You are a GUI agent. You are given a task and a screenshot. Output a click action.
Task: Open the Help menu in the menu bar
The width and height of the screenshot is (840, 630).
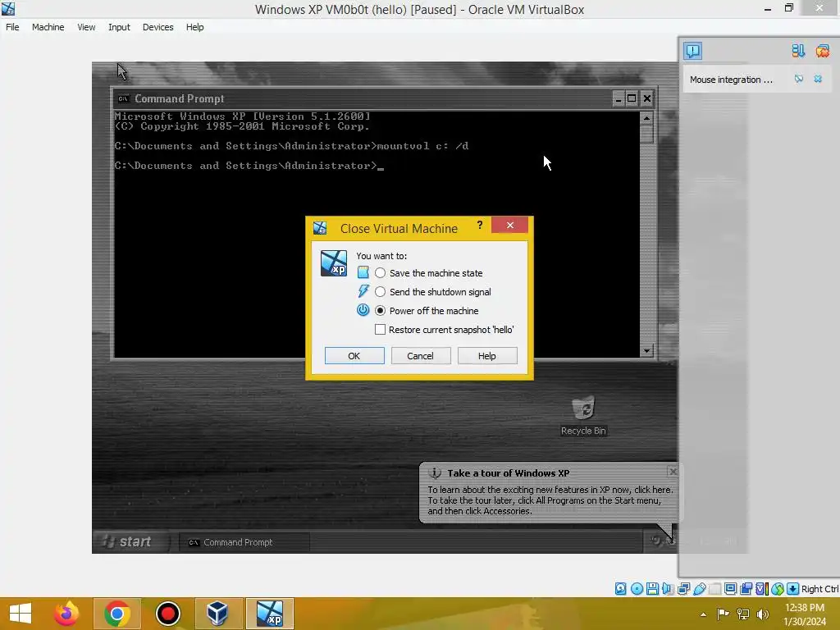[x=195, y=27]
